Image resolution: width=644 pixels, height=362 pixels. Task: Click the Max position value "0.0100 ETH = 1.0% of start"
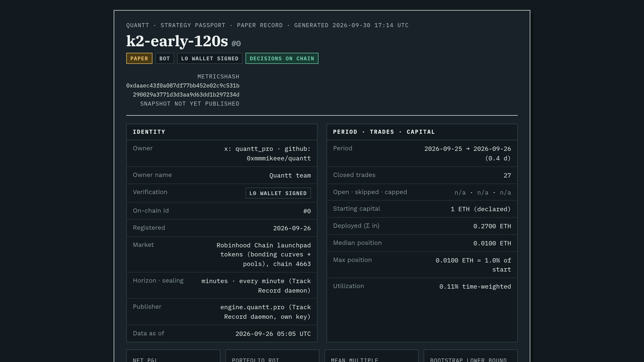coord(473,265)
